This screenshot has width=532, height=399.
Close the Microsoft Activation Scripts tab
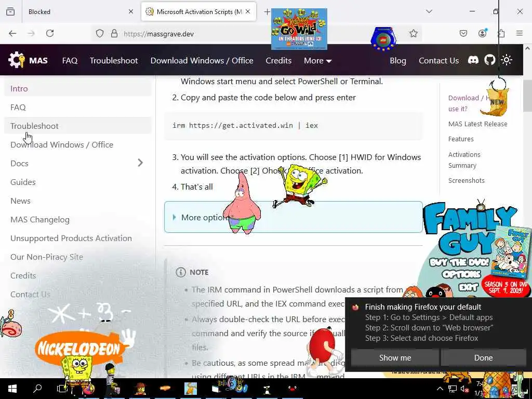tap(248, 11)
